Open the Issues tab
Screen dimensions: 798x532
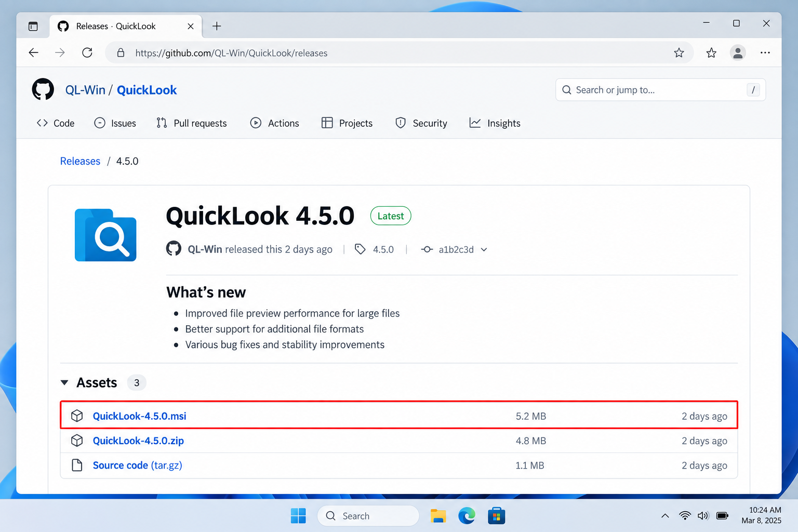[115, 123]
